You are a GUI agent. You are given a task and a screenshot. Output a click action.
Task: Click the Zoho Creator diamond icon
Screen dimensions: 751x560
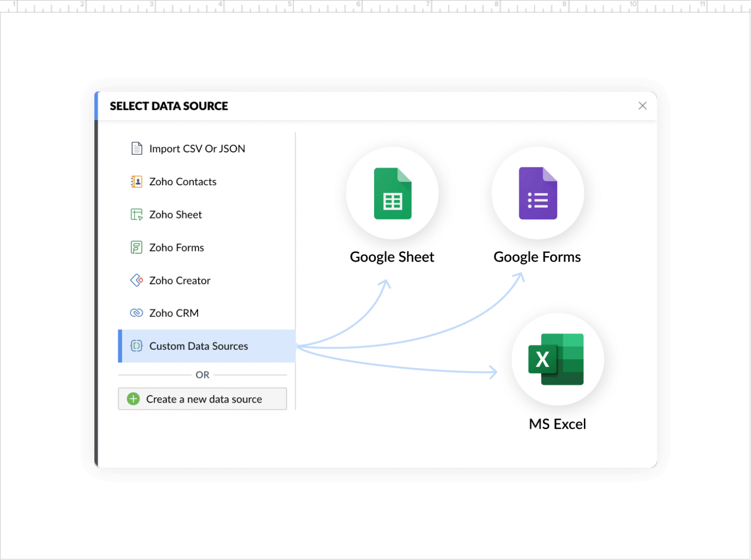click(x=136, y=280)
